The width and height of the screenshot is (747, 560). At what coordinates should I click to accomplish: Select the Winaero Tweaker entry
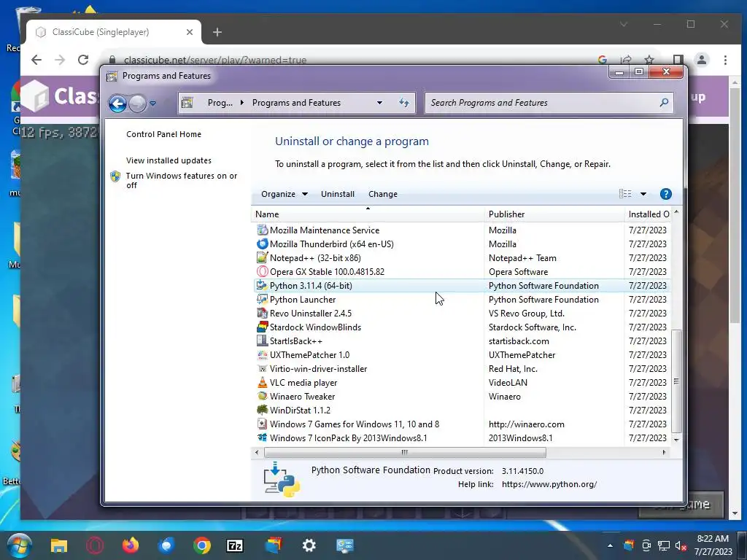coord(461,396)
